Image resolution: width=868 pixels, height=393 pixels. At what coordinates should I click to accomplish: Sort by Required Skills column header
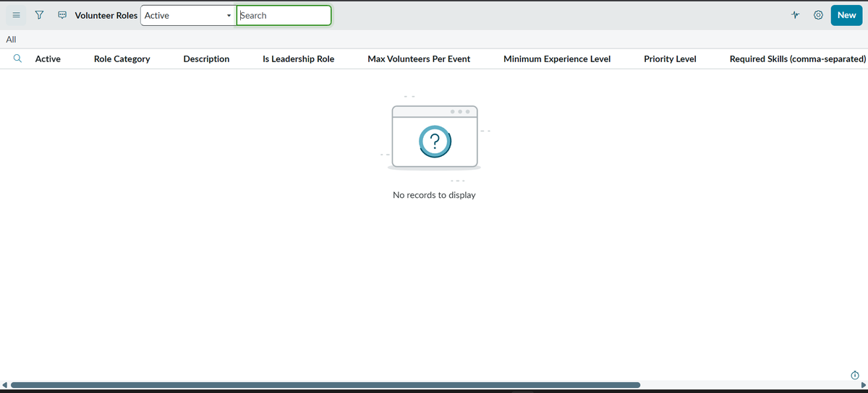[798, 59]
